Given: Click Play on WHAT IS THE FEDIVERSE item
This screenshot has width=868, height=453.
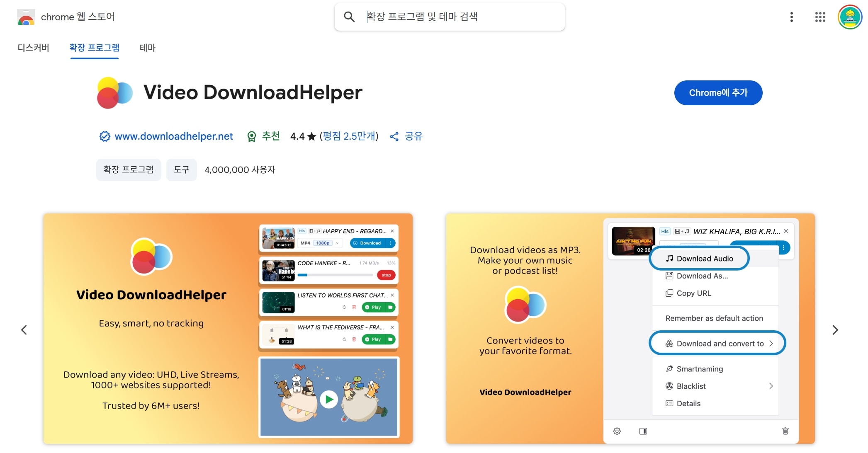Looking at the screenshot, I should 373,339.
